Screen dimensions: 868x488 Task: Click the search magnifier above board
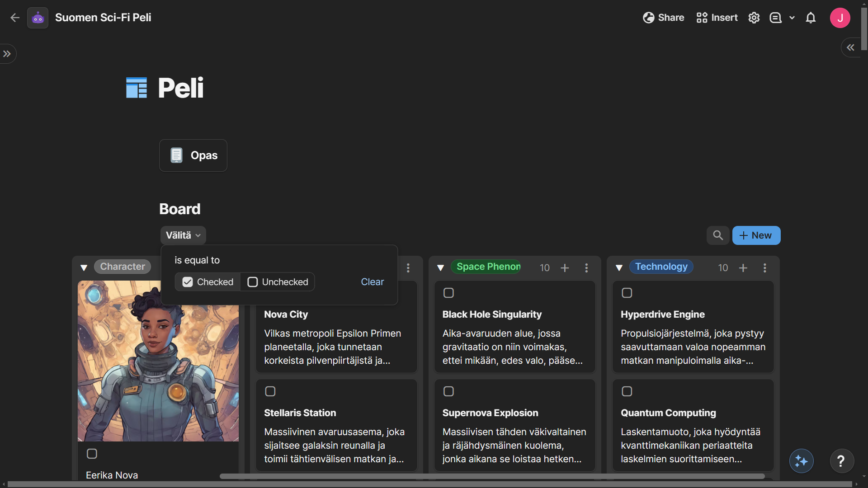click(718, 235)
